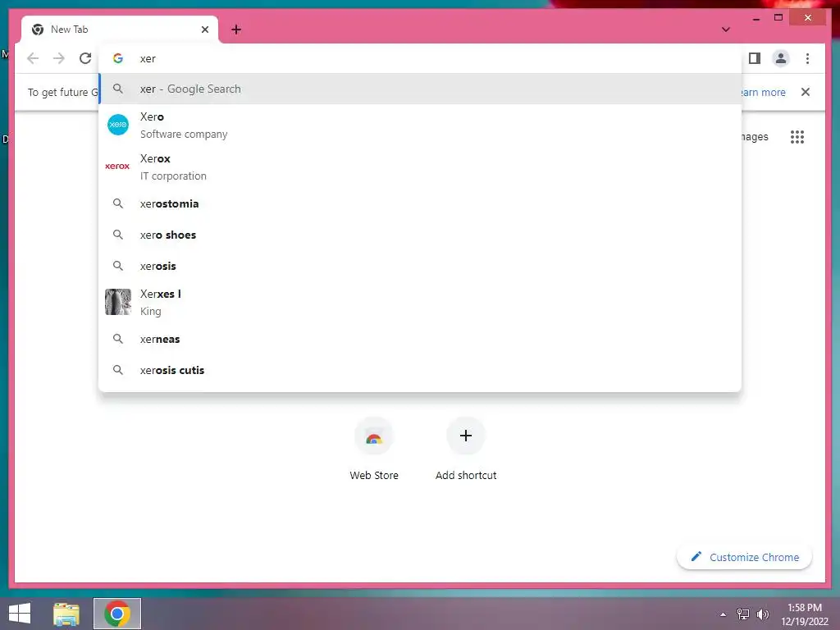Close the New Tab tab

tap(204, 30)
